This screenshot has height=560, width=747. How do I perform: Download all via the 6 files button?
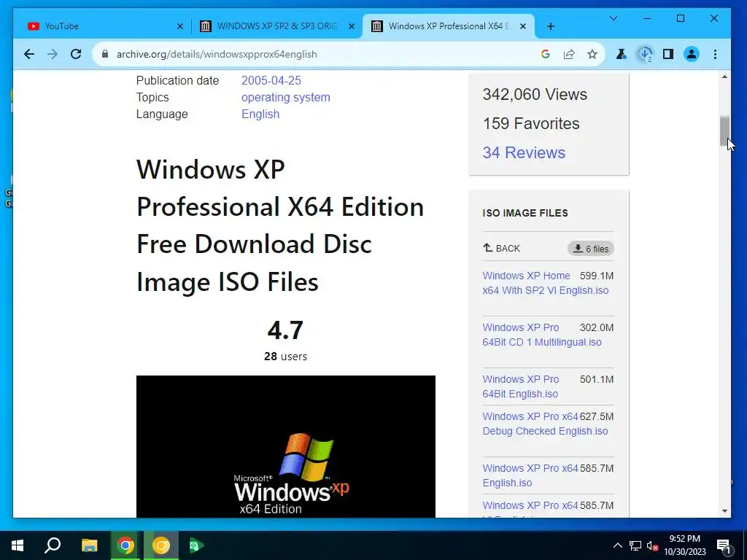coord(591,249)
